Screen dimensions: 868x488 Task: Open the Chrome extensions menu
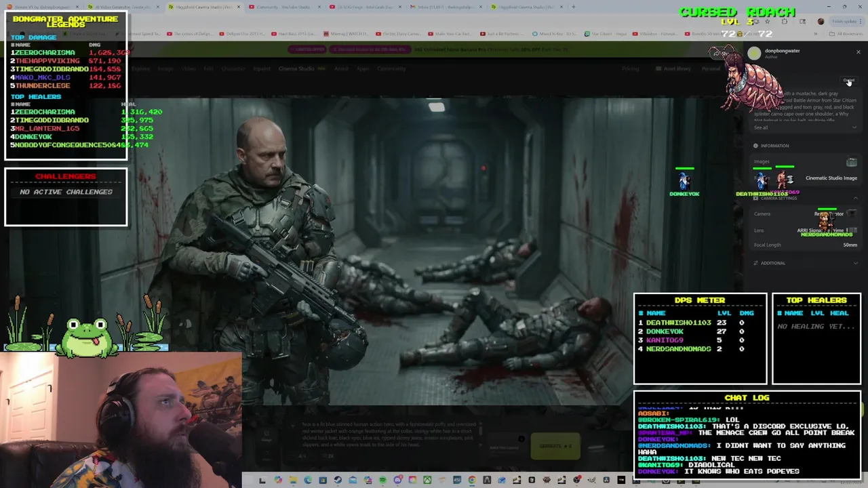(785, 21)
